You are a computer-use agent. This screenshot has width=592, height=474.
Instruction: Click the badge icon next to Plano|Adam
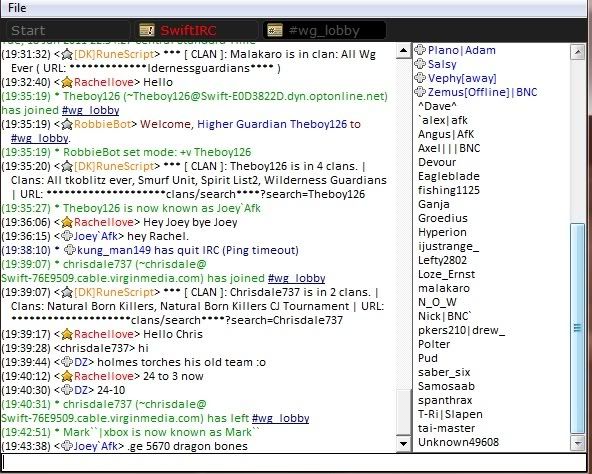[420, 50]
